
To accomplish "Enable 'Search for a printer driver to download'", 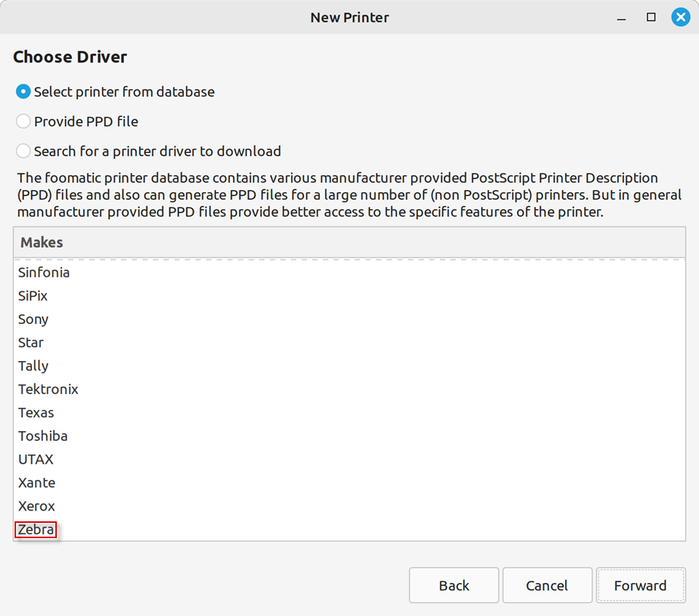I will 23,151.
